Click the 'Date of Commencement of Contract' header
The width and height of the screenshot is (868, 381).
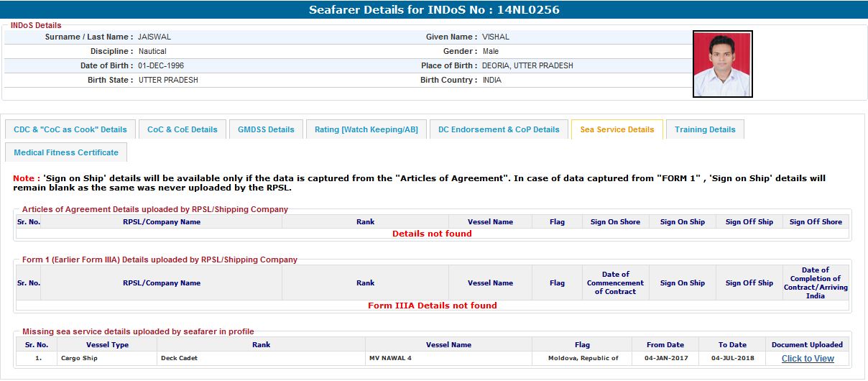pyautogui.click(x=615, y=283)
